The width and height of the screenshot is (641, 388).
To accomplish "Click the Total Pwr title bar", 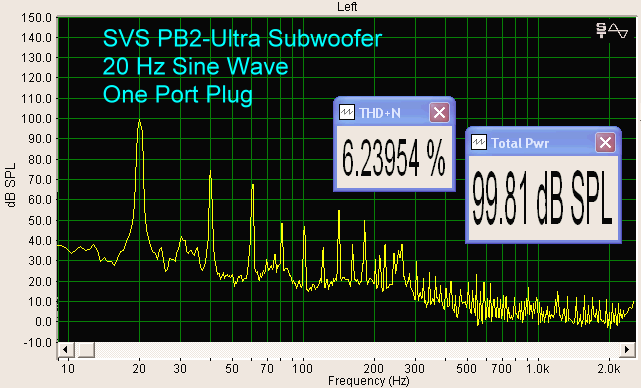I will [x=543, y=142].
